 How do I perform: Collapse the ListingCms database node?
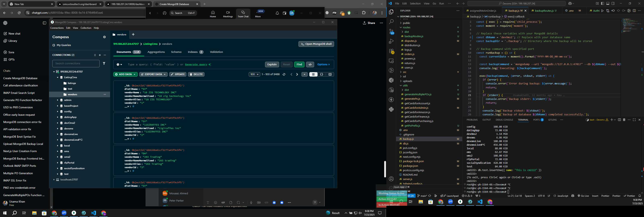pos(58,77)
